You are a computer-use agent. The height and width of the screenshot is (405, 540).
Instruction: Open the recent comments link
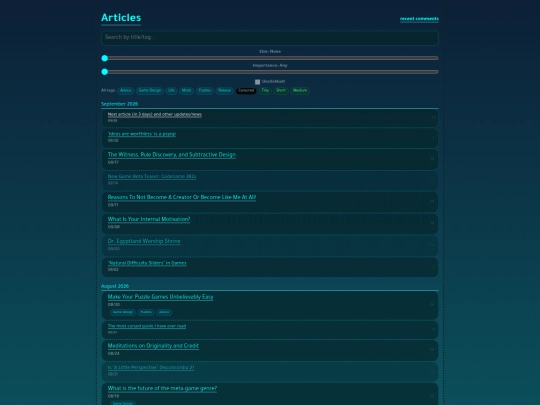point(419,19)
